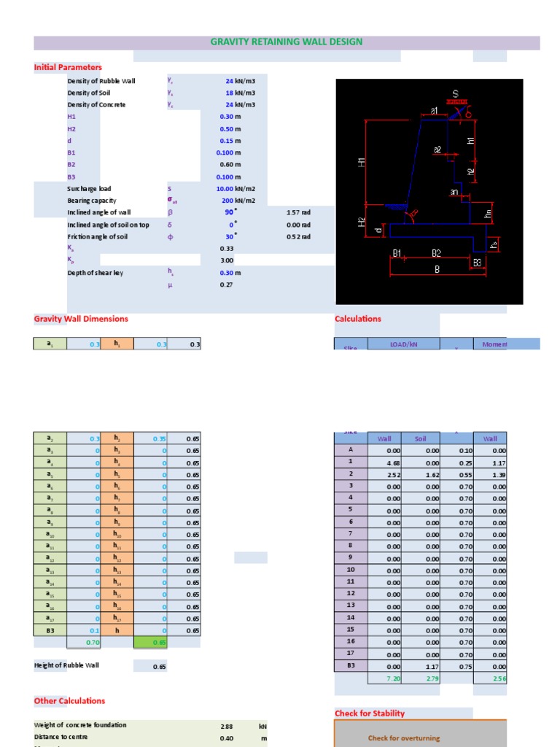Screen dimensions: 560x747
Task: Click the distance value 0.40
Action: click(227, 738)
